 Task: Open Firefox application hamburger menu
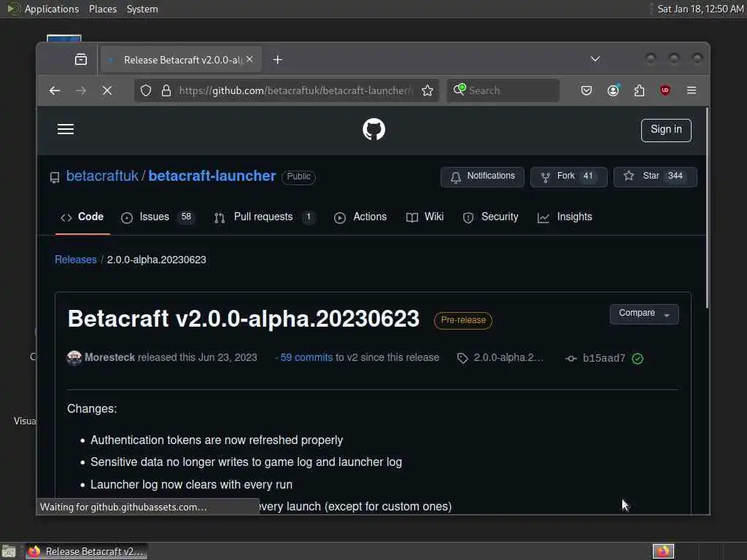(692, 90)
